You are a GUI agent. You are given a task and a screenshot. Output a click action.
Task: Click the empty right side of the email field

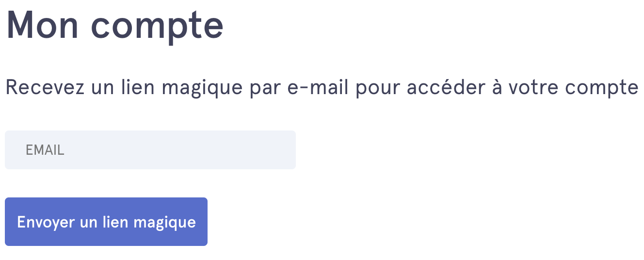tap(242, 150)
